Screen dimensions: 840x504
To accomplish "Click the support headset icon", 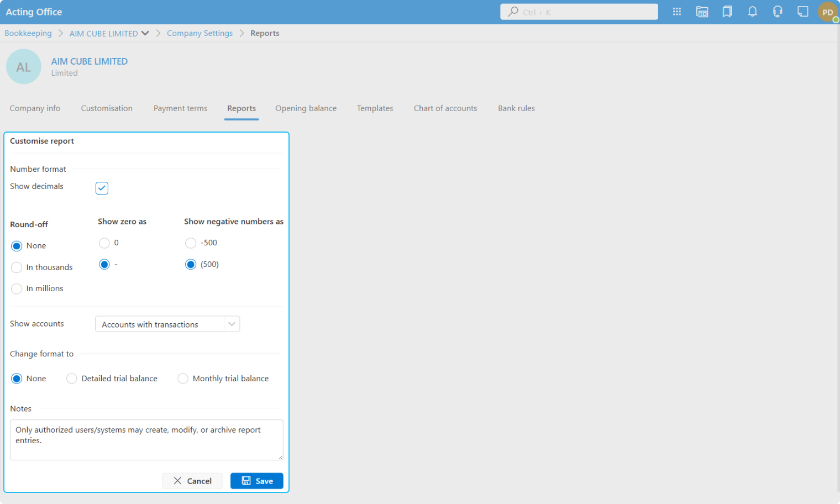I will coord(778,12).
